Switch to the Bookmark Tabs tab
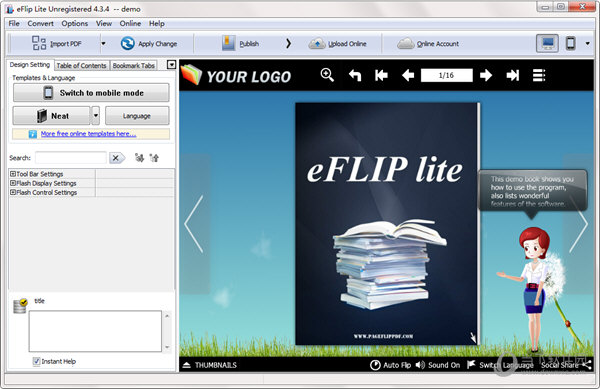The height and width of the screenshot is (389, 600). [134, 65]
